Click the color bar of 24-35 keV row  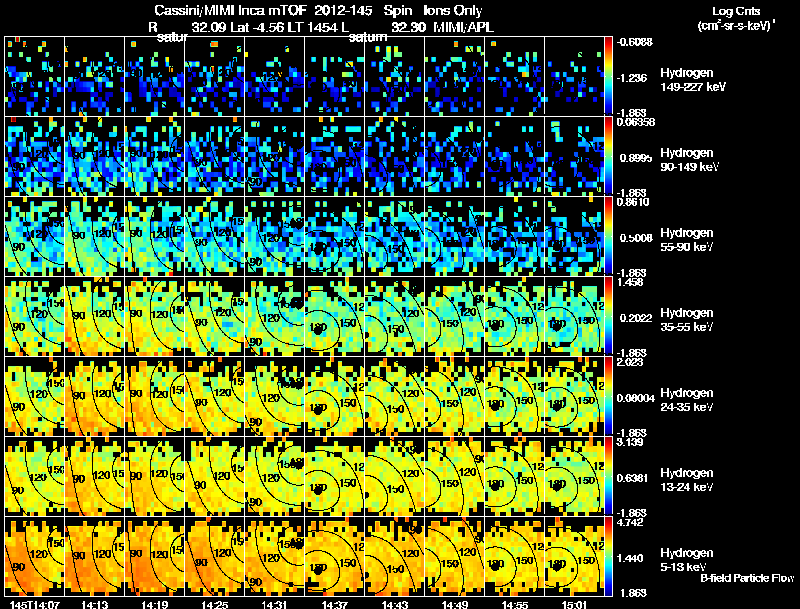(608, 396)
